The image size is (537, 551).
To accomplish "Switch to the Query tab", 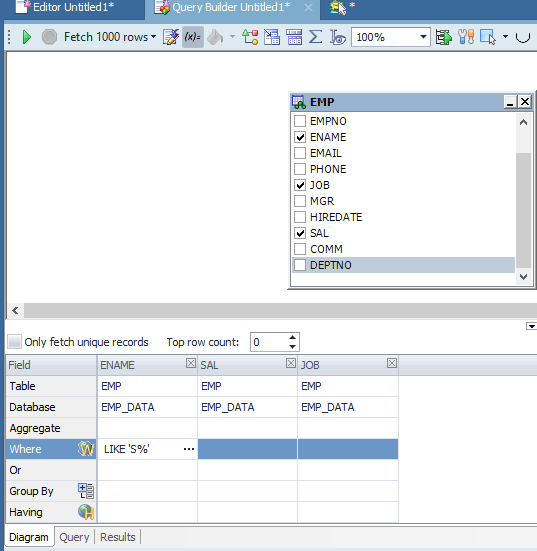I will click(74, 537).
